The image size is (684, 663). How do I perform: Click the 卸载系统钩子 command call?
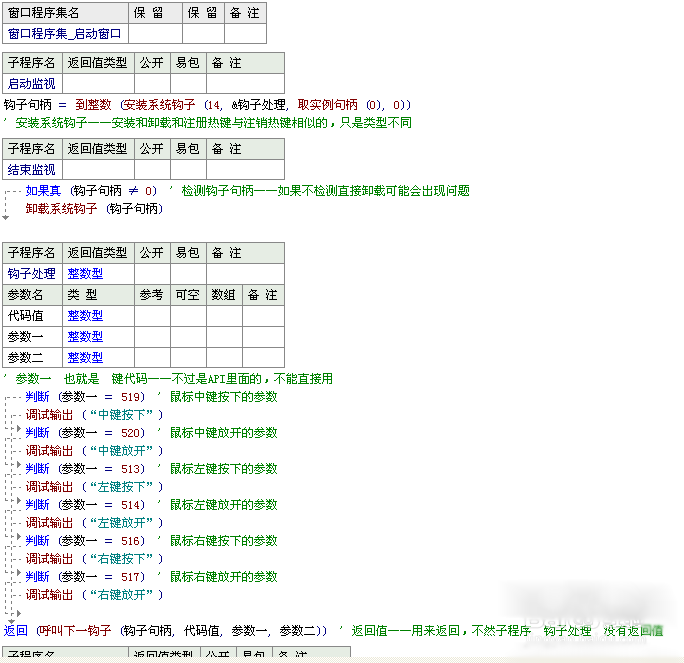click(x=61, y=209)
